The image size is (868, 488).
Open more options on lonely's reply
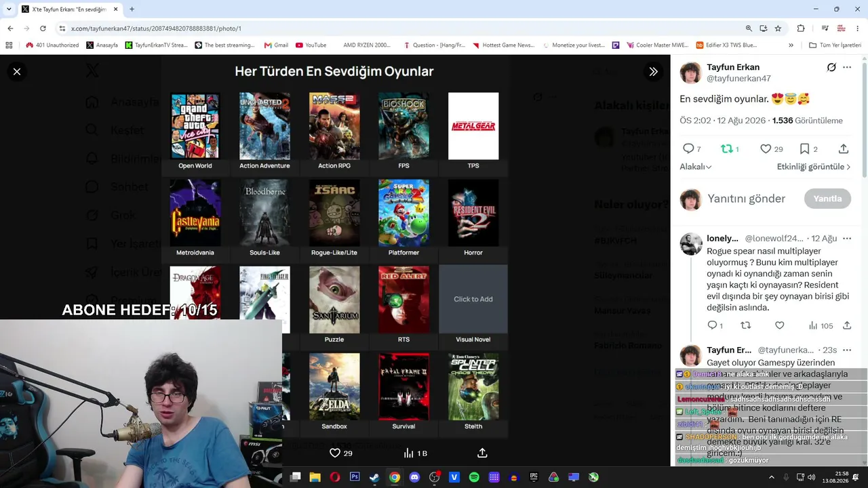coord(847,239)
